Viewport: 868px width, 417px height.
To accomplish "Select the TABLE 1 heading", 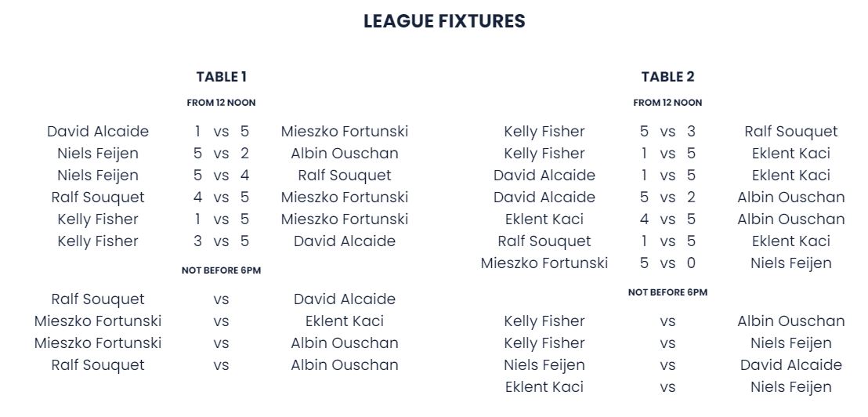I will (x=221, y=77).
